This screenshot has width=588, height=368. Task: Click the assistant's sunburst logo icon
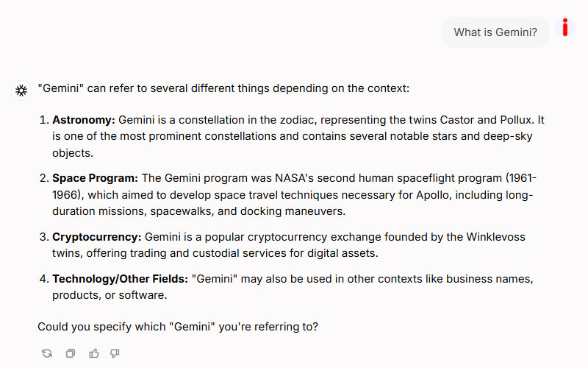21,90
